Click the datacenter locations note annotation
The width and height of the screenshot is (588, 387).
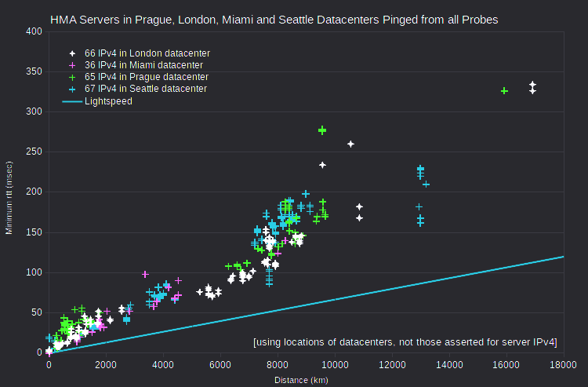click(405, 342)
